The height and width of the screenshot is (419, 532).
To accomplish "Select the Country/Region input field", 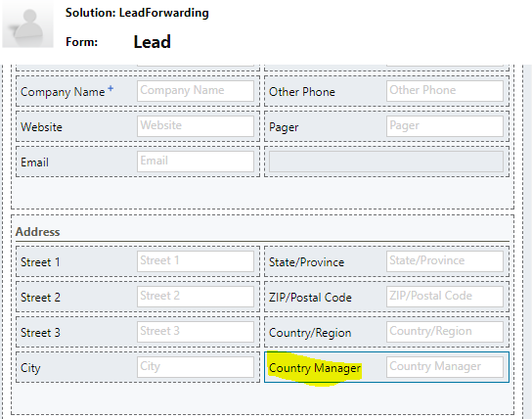I will pos(444,332).
